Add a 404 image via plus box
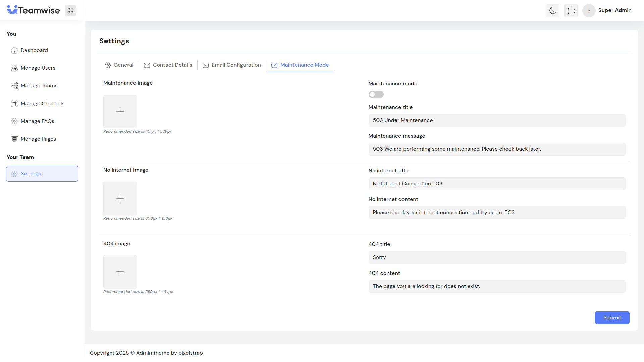This screenshot has width=644, height=362. click(x=120, y=272)
